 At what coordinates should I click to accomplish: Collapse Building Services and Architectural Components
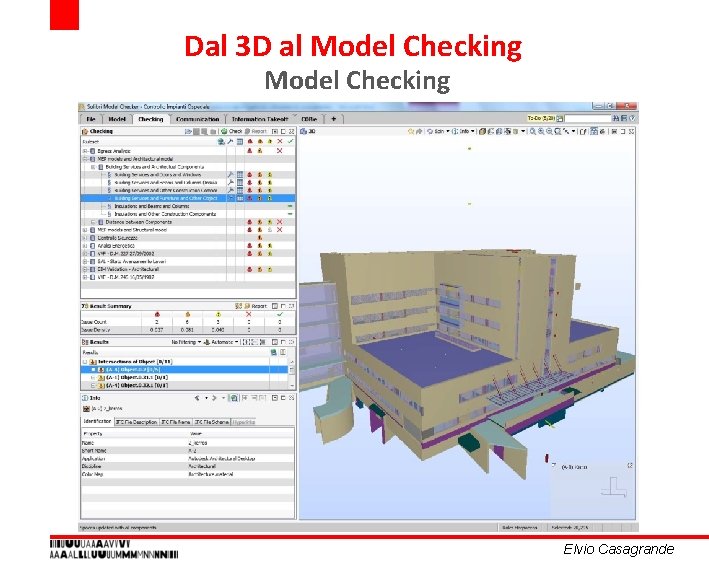tap(93, 167)
